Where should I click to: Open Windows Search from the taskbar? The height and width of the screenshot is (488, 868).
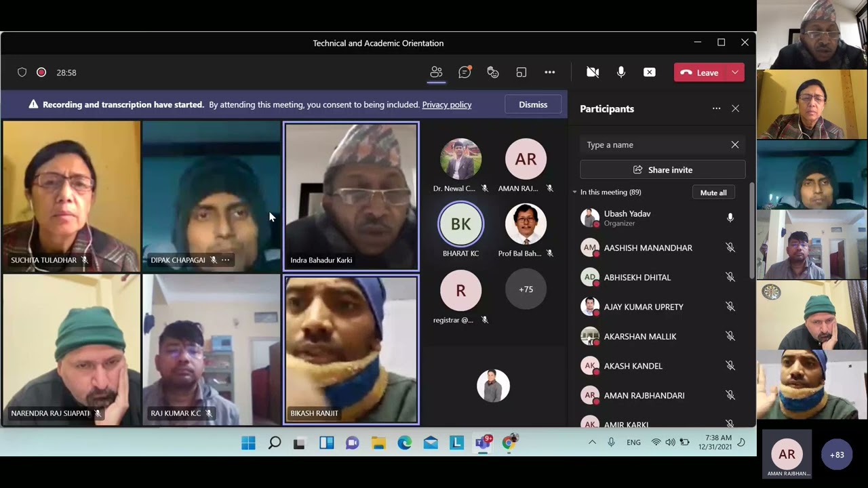click(275, 443)
